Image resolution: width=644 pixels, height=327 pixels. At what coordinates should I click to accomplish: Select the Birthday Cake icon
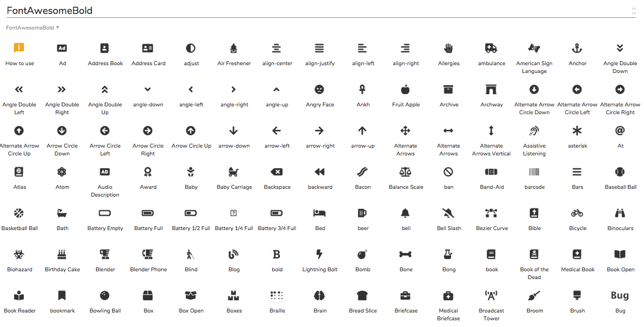point(62,255)
